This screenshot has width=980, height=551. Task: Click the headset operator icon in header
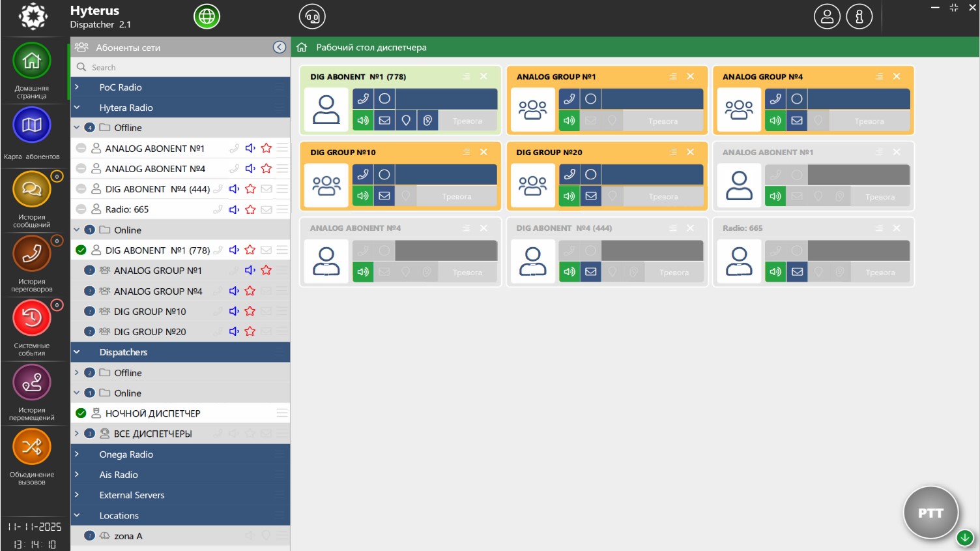pos(312,16)
